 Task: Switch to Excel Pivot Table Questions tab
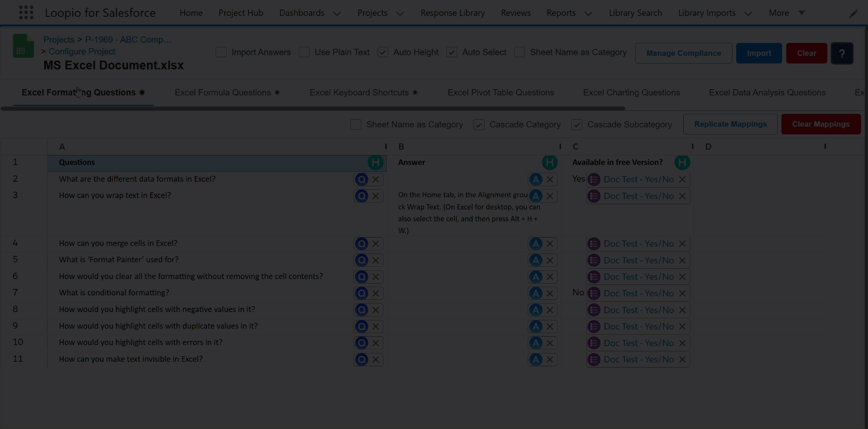pyautogui.click(x=500, y=93)
